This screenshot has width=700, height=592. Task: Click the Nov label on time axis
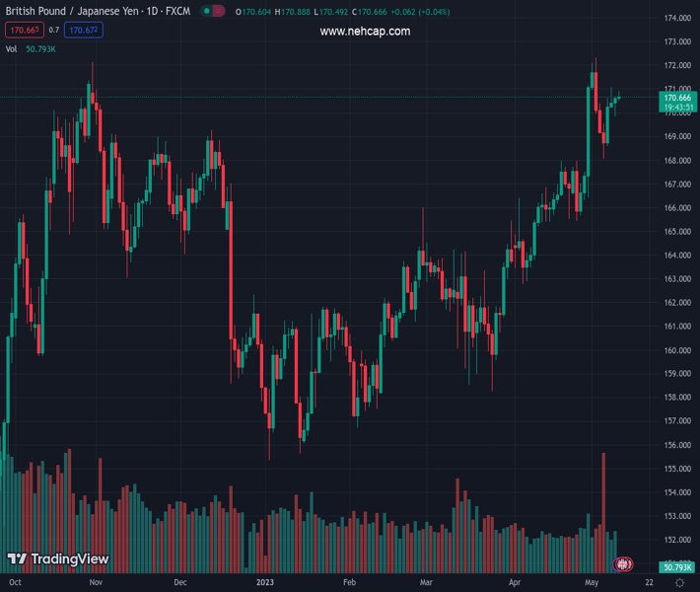(95, 583)
